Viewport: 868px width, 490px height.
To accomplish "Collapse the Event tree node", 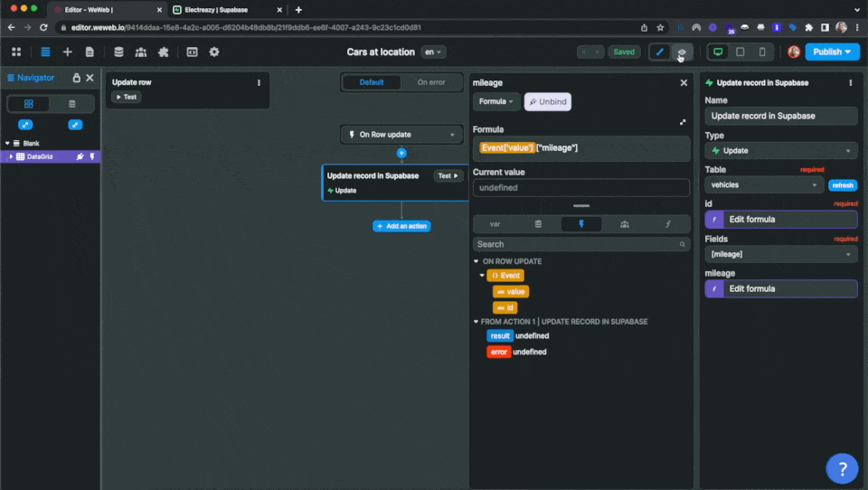I will [x=482, y=275].
